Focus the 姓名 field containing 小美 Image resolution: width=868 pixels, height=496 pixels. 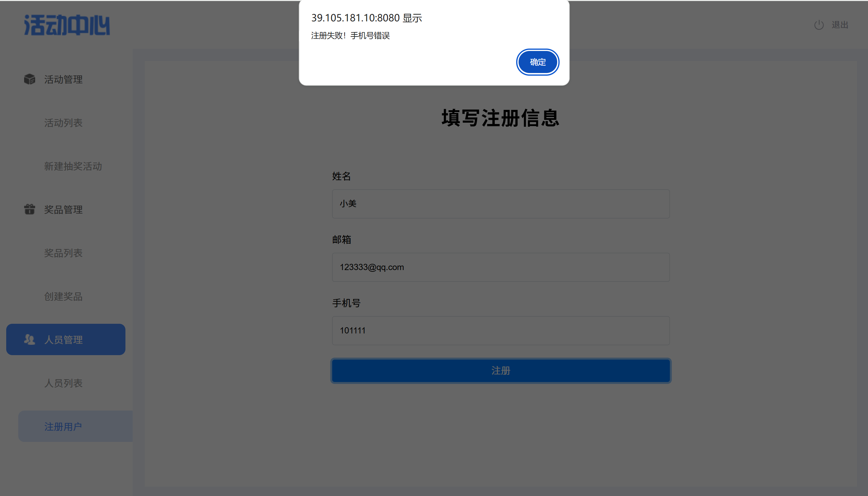501,204
